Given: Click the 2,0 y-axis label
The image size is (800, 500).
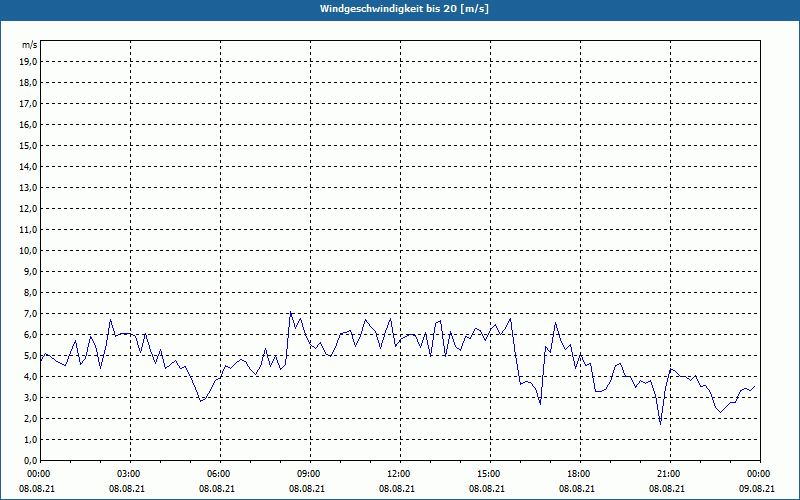Looking at the screenshot, I should point(30,418).
